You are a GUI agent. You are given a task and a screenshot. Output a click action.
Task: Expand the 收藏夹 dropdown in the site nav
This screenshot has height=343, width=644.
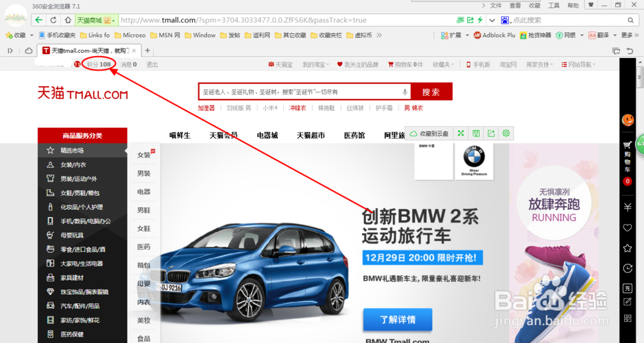443,64
